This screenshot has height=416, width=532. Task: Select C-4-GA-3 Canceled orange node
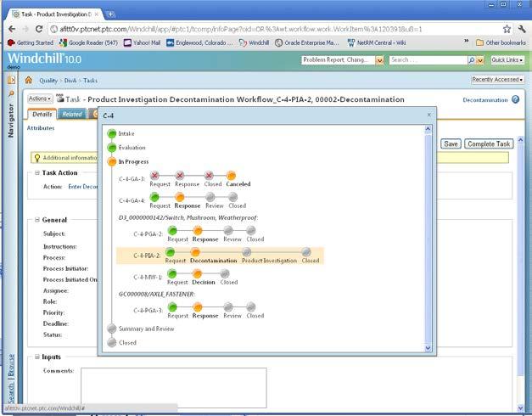coord(231,176)
